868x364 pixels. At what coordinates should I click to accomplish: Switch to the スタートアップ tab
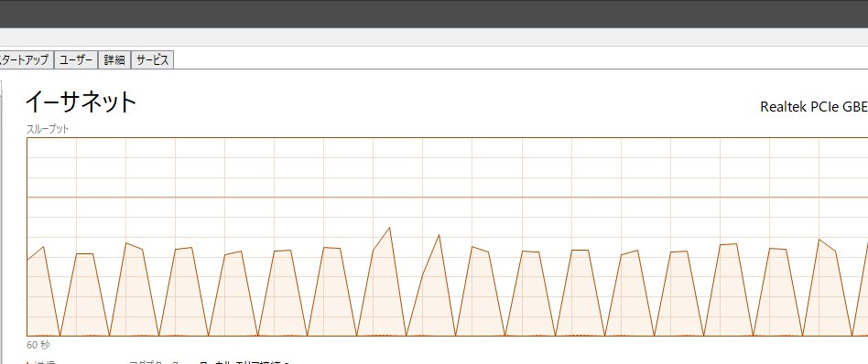click(26, 60)
